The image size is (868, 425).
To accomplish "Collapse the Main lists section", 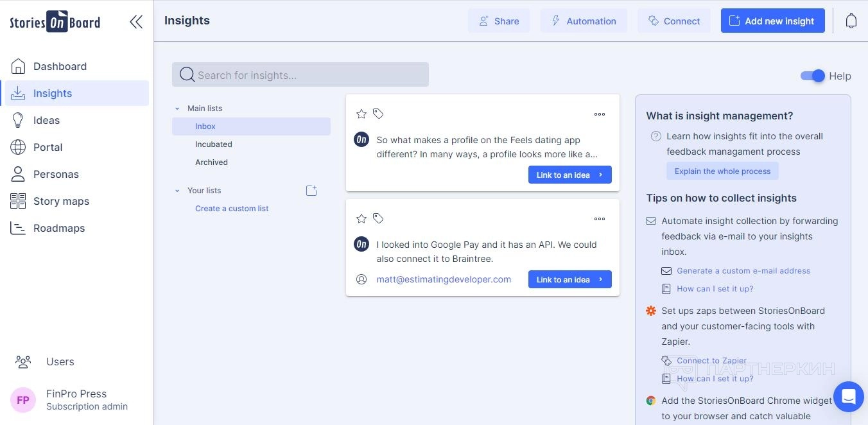I will [x=178, y=108].
